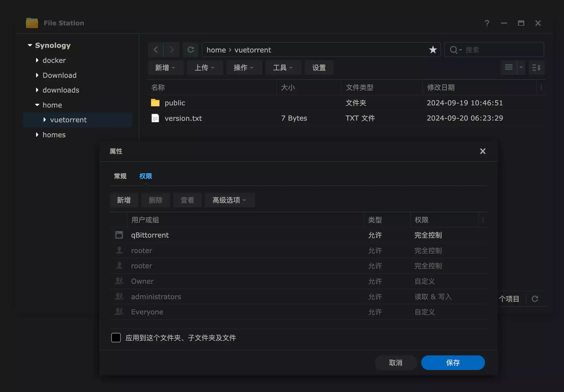The width and height of the screenshot is (564, 392).
Task: Switch to list view icon
Action: click(x=508, y=67)
